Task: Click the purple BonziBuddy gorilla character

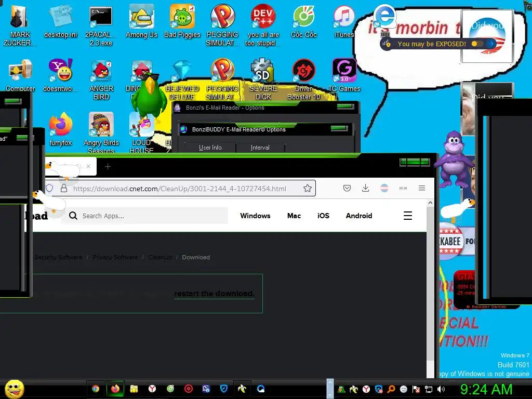Action: coord(454,159)
